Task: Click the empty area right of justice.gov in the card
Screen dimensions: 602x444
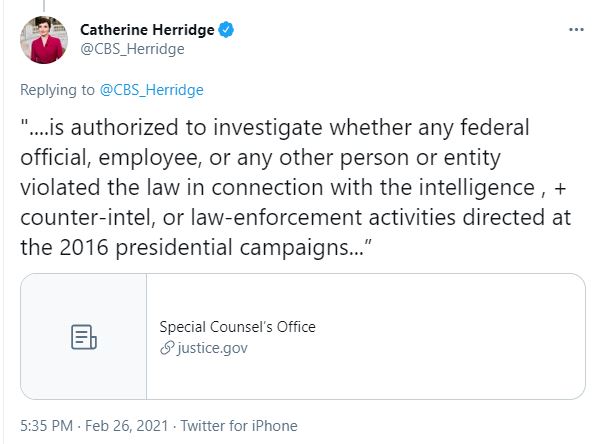Action: pos(415,348)
